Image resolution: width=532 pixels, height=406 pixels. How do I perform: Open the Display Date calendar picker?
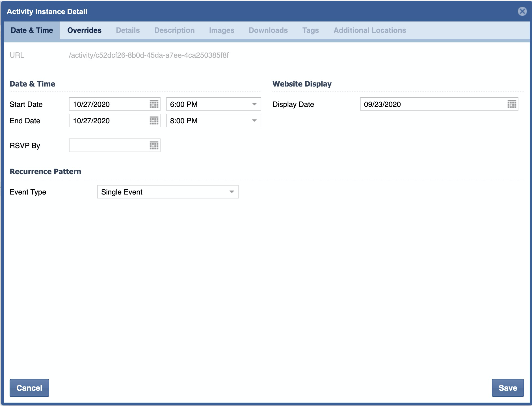point(512,104)
